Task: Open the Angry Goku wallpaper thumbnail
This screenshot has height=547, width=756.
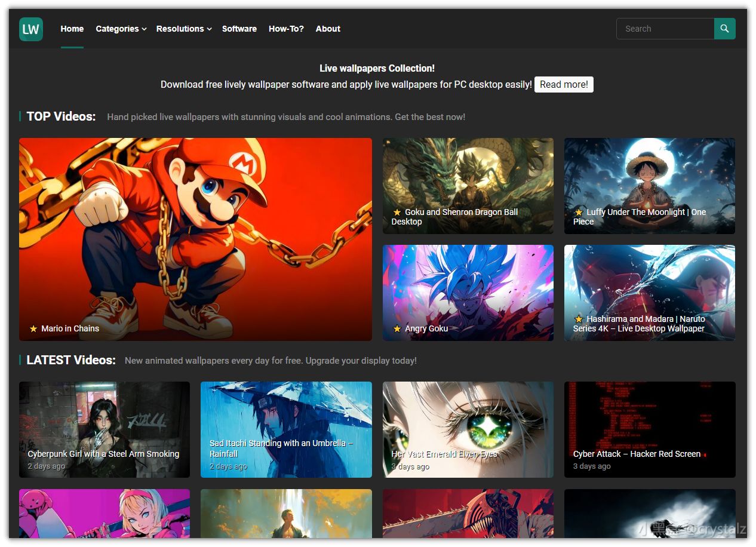Action: pyautogui.click(x=468, y=293)
